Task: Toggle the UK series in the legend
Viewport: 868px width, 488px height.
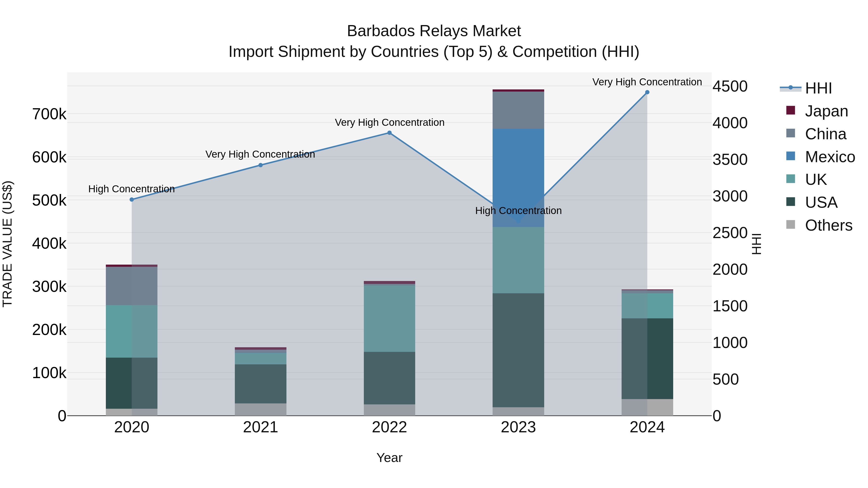Action: pyautogui.click(x=806, y=180)
